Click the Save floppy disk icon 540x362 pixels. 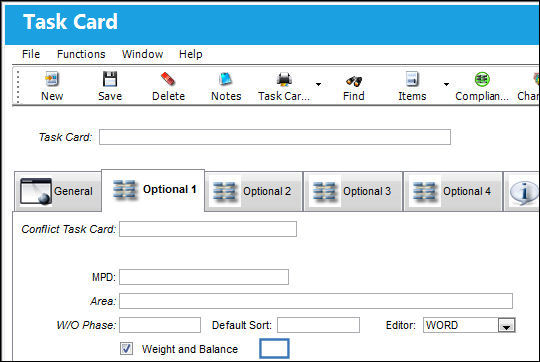pyautogui.click(x=110, y=79)
